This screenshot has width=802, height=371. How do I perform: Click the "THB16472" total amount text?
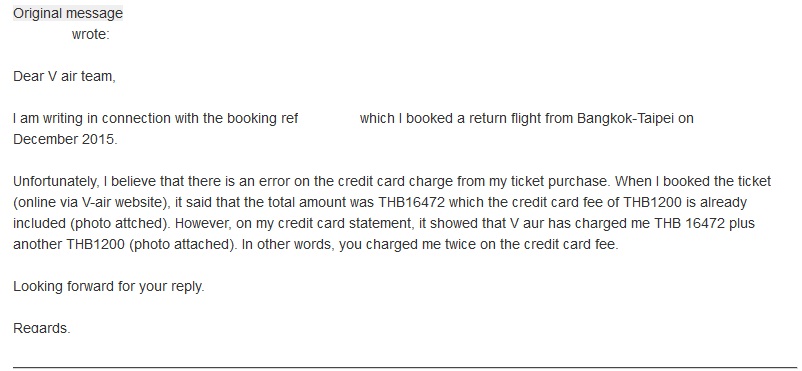pos(412,203)
